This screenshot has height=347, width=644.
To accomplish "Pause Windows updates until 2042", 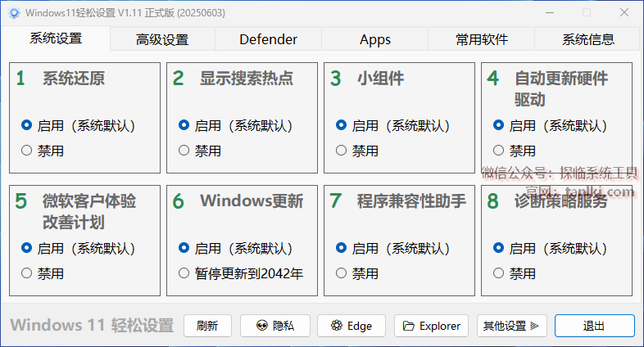I will pos(184,273).
